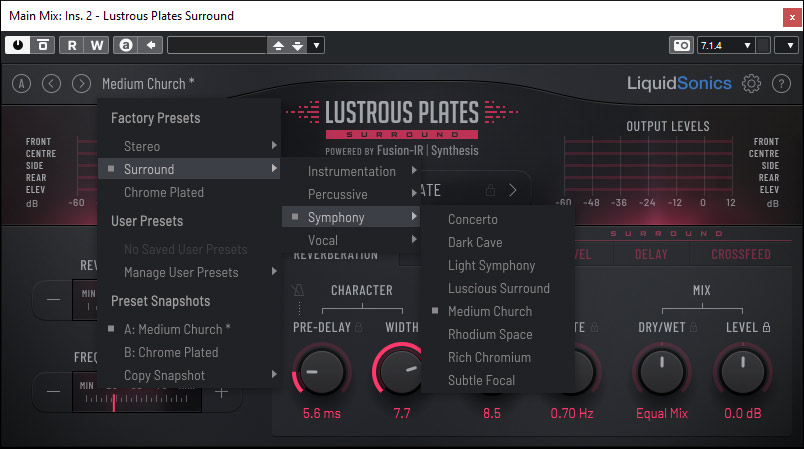Expand the Vocal submenu
This screenshot has height=449, width=804.
click(351, 240)
